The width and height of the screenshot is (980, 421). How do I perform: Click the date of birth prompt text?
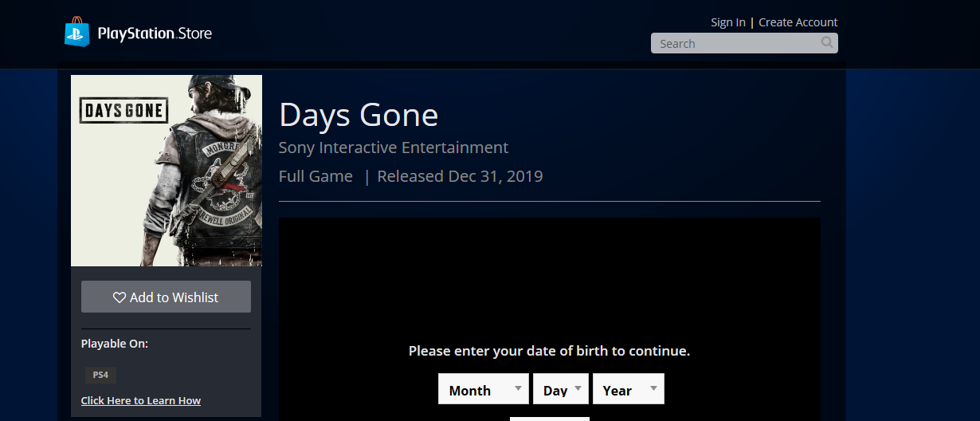tap(549, 351)
